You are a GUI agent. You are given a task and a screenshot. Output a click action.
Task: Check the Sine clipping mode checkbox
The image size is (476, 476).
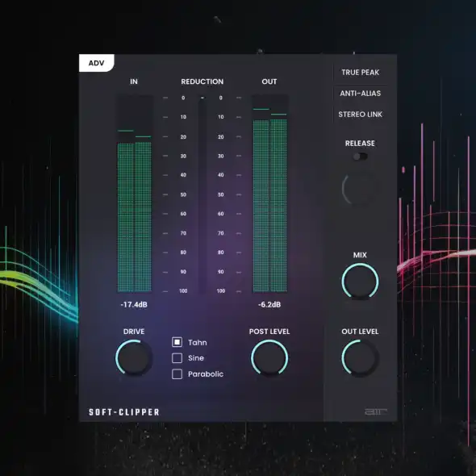click(x=177, y=358)
